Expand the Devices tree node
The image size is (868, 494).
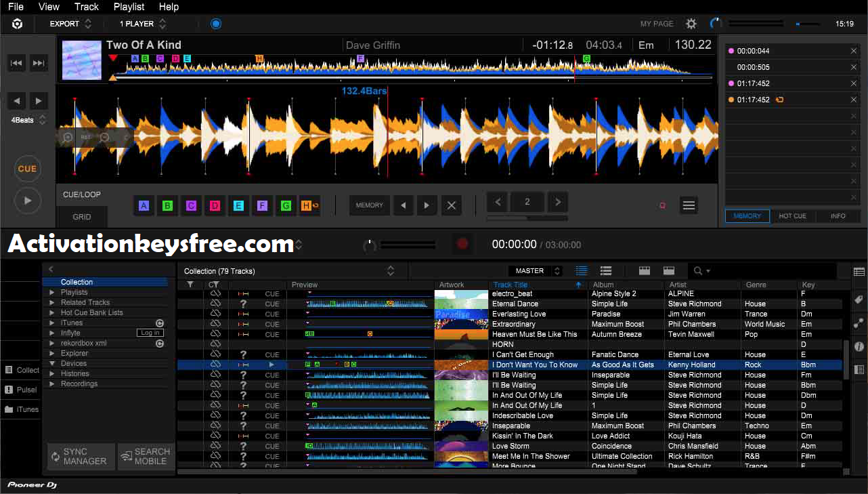point(52,364)
